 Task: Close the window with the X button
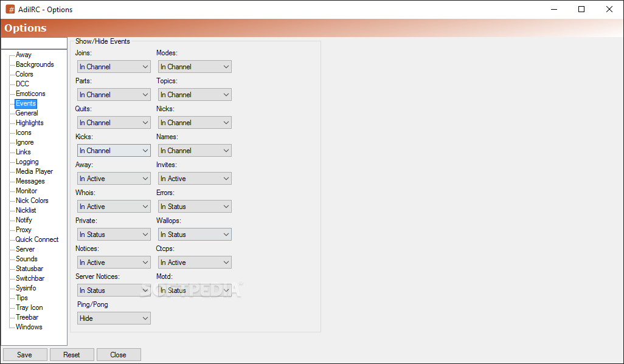(x=609, y=9)
